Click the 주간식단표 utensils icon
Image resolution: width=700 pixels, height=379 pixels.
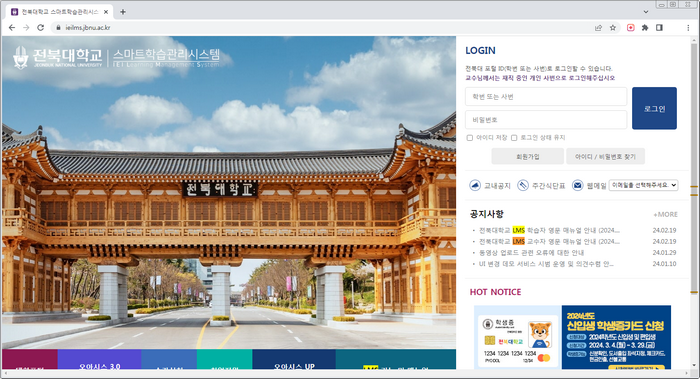coord(523,185)
